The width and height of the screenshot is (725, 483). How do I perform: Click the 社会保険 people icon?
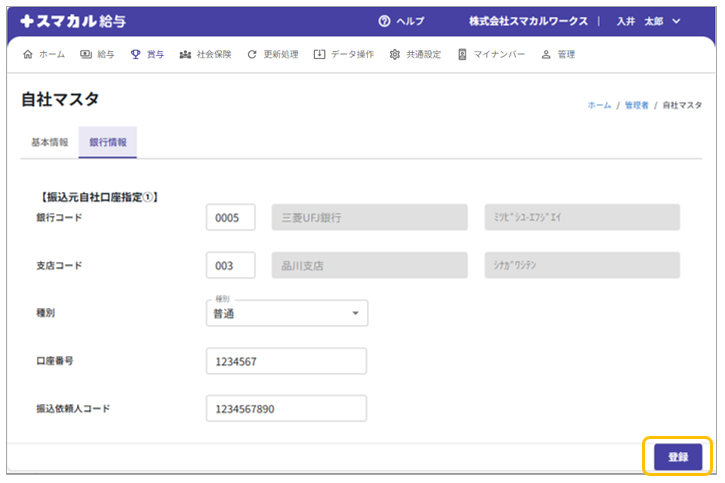click(185, 55)
